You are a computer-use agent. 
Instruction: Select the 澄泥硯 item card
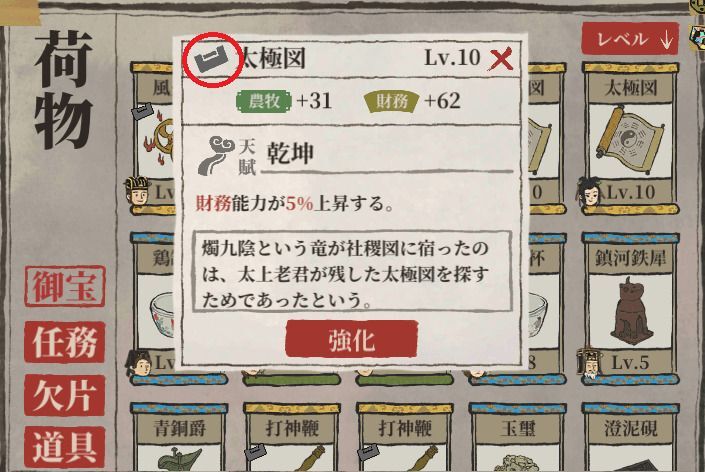coord(630,437)
